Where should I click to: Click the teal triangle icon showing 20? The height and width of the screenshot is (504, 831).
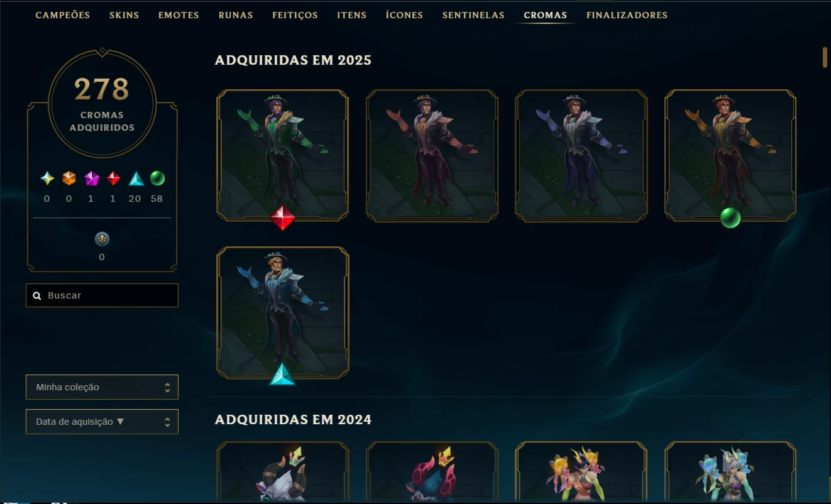(136, 178)
